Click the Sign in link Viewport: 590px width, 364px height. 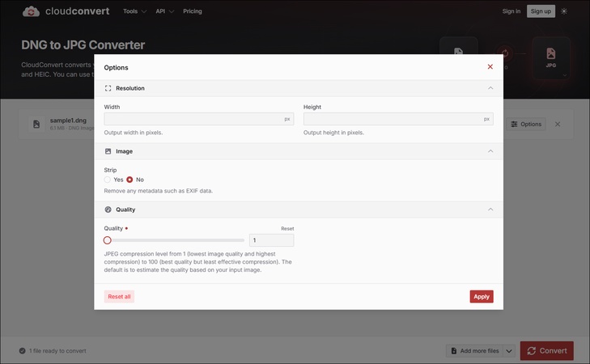(x=511, y=11)
